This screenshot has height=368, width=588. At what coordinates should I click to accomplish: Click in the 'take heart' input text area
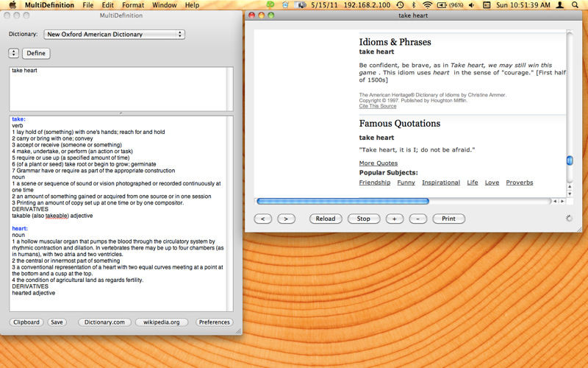[x=118, y=88]
